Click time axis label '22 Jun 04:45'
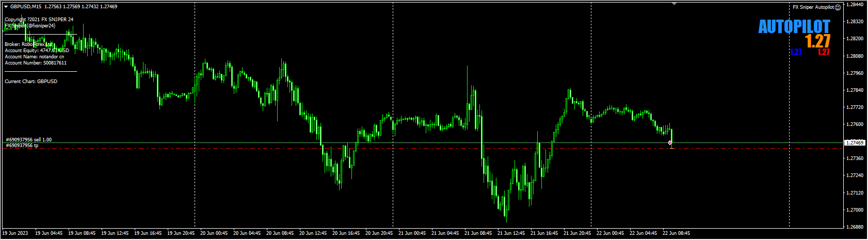This screenshot has width=868, height=240. 644,233
